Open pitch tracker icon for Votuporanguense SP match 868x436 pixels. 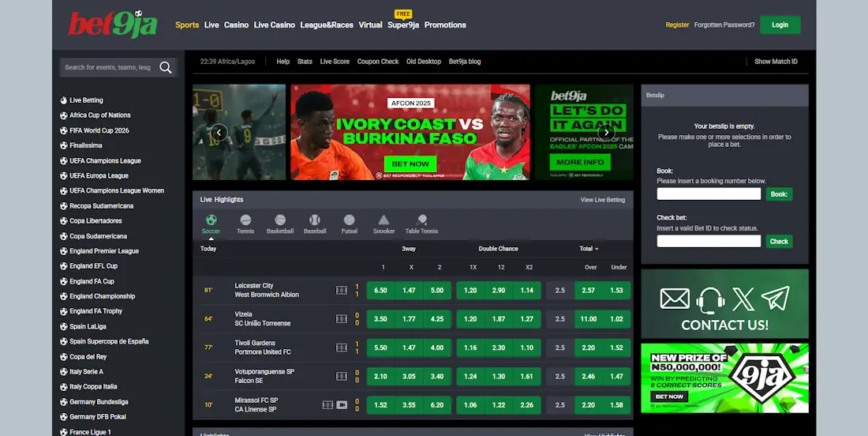pyautogui.click(x=342, y=376)
